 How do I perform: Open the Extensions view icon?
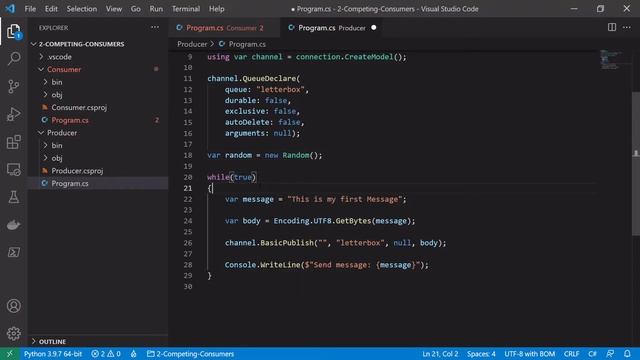[13, 142]
